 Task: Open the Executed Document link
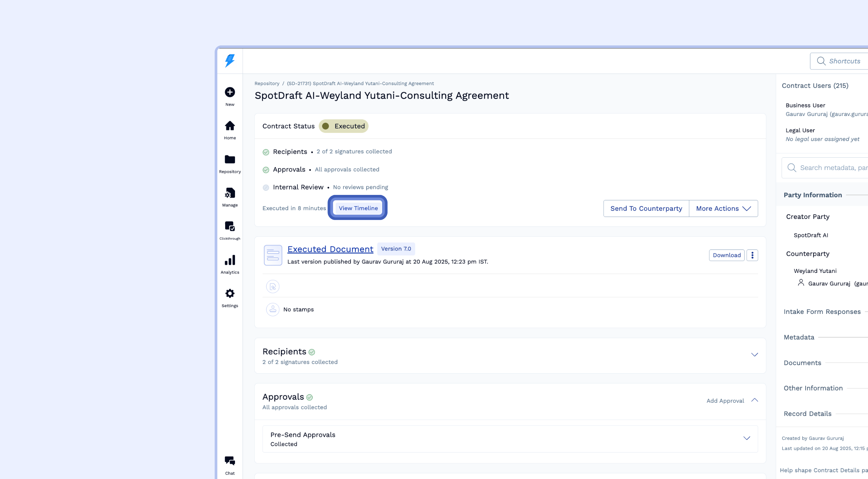[330, 249]
